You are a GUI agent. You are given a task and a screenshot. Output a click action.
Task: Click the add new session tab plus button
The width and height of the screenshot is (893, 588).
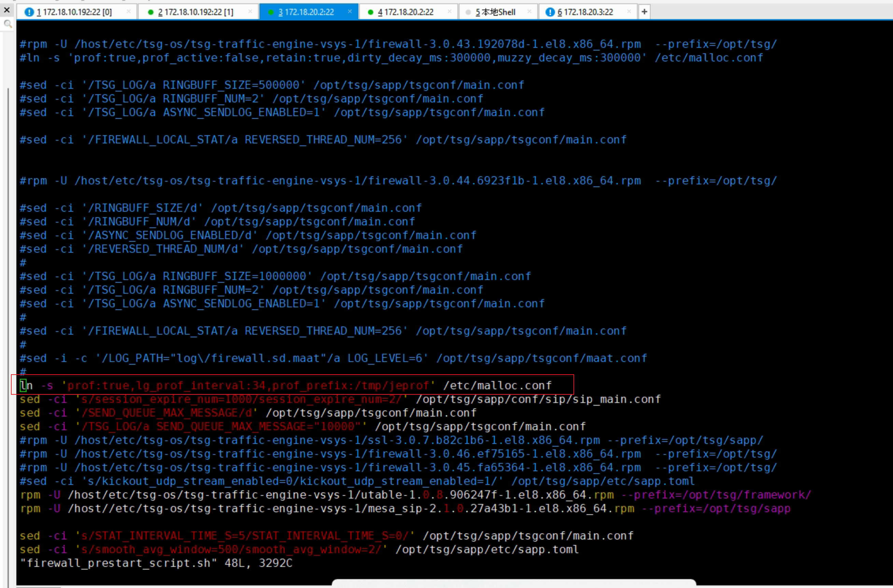644,12
